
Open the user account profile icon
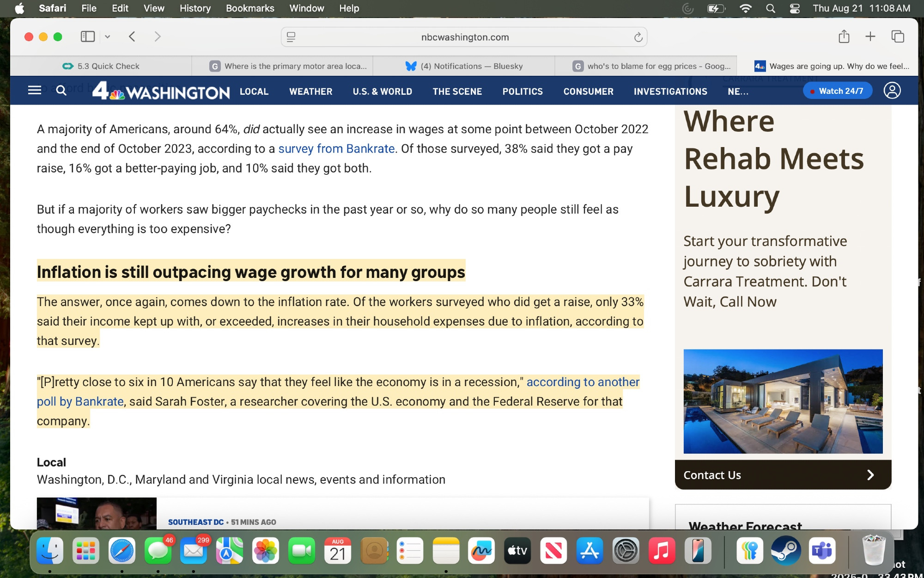[892, 90]
